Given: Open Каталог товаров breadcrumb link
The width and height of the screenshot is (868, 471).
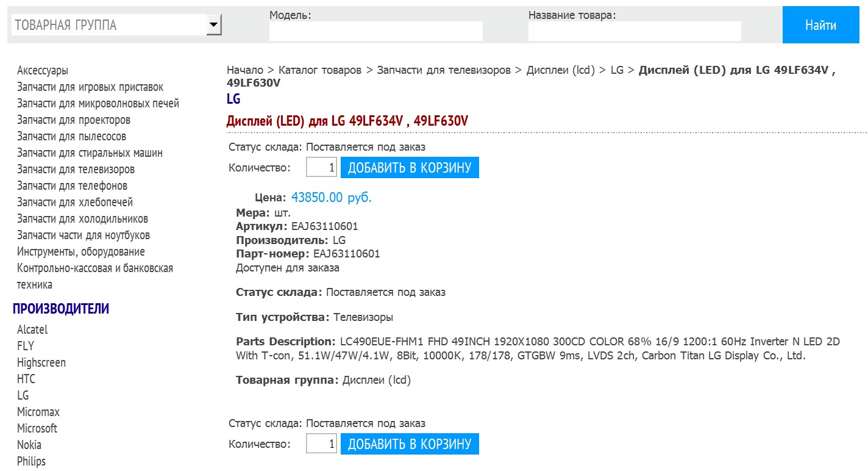Looking at the screenshot, I should click(320, 70).
